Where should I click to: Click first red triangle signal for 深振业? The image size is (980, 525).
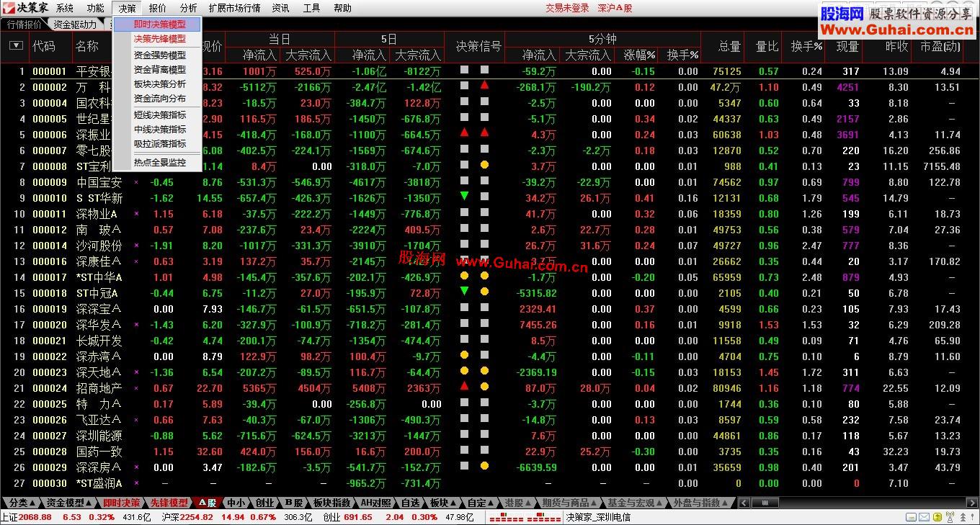[x=464, y=133]
